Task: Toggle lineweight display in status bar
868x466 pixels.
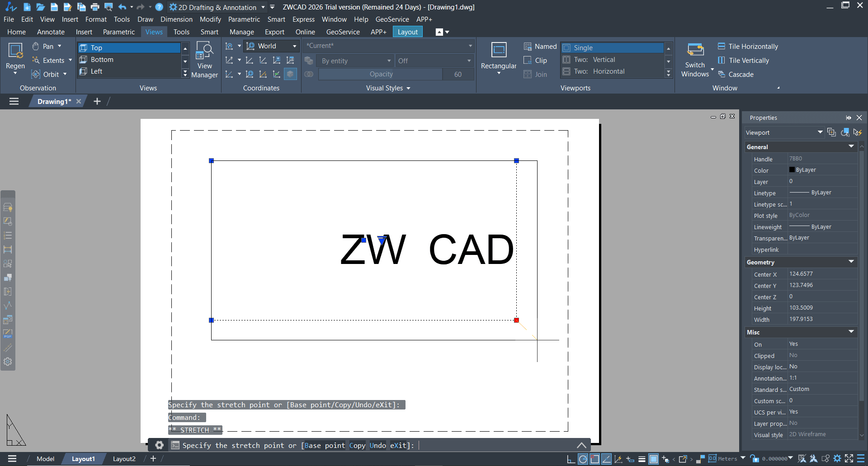Action: coord(642,459)
